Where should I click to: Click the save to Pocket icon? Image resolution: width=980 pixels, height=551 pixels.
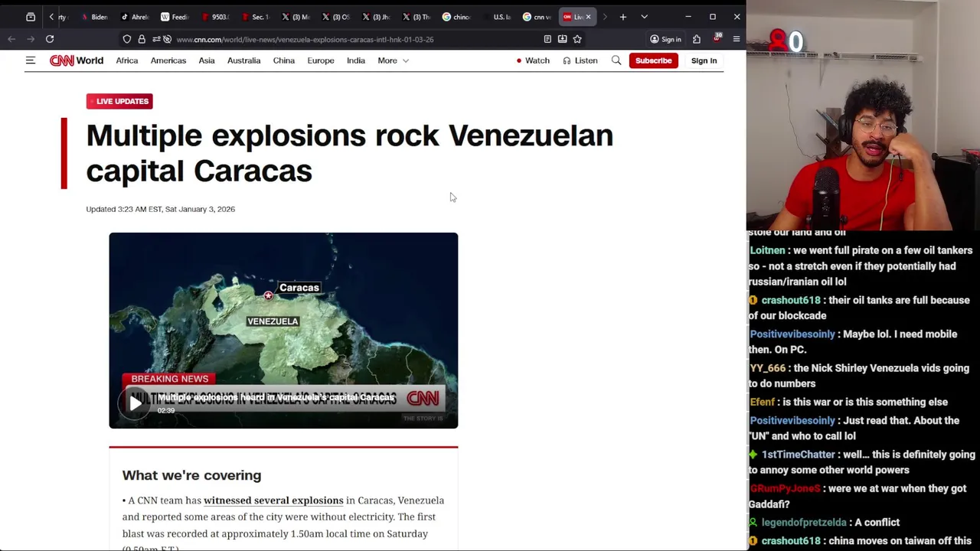563,39
